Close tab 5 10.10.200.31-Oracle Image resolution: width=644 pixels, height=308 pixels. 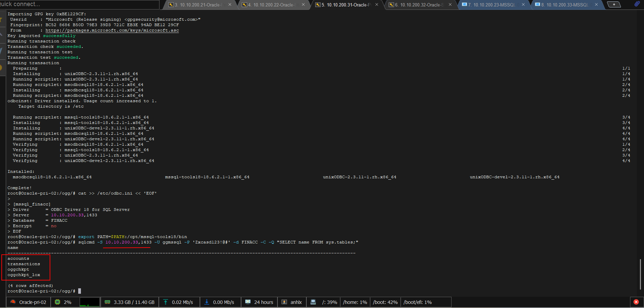(x=377, y=5)
